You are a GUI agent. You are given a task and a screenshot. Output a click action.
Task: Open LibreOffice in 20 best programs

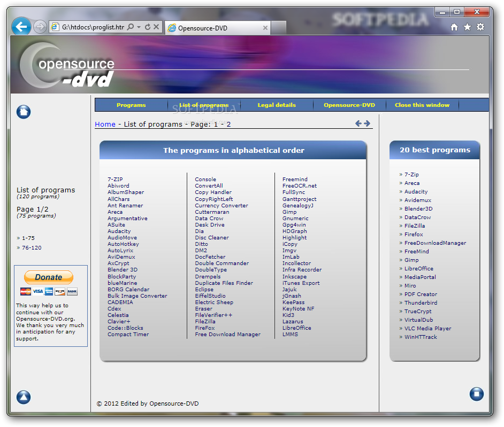418,268
